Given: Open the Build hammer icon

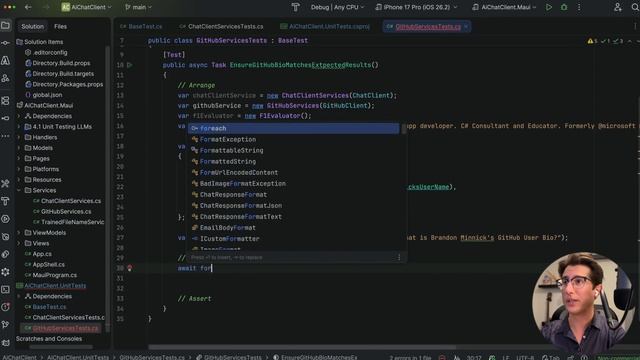Looking at the screenshot, I should pyautogui.click(x=296, y=7).
